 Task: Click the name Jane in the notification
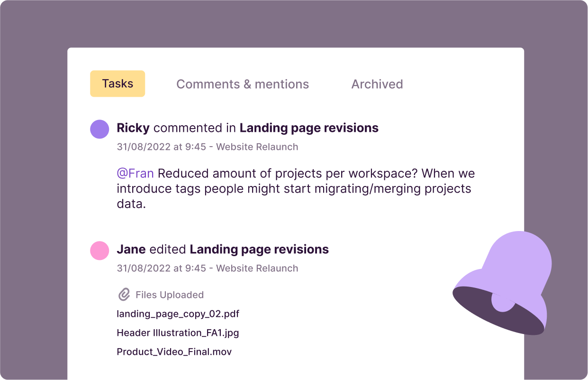pos(131,250)
